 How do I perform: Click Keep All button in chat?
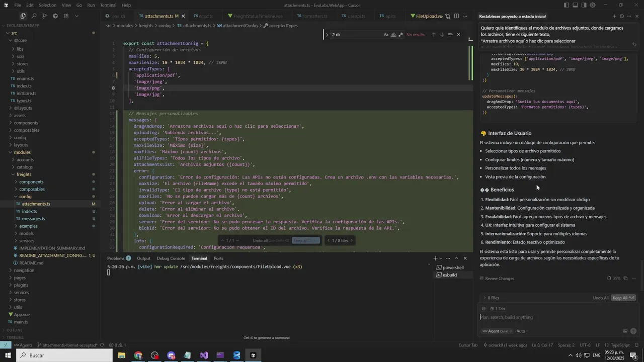(x=623, y=298)
